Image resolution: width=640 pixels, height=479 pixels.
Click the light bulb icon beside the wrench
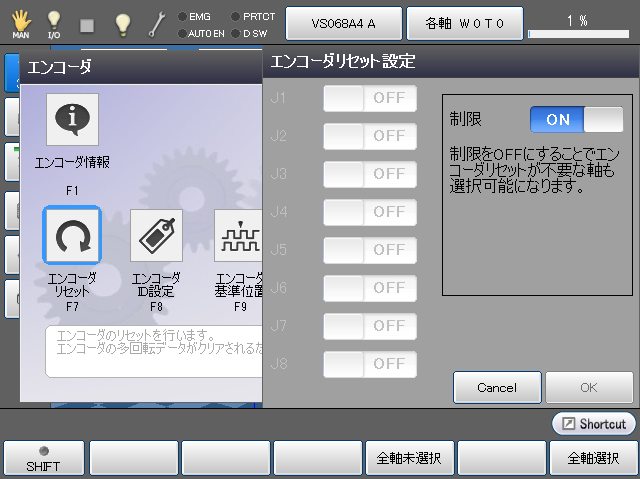[x=122, y=22]
